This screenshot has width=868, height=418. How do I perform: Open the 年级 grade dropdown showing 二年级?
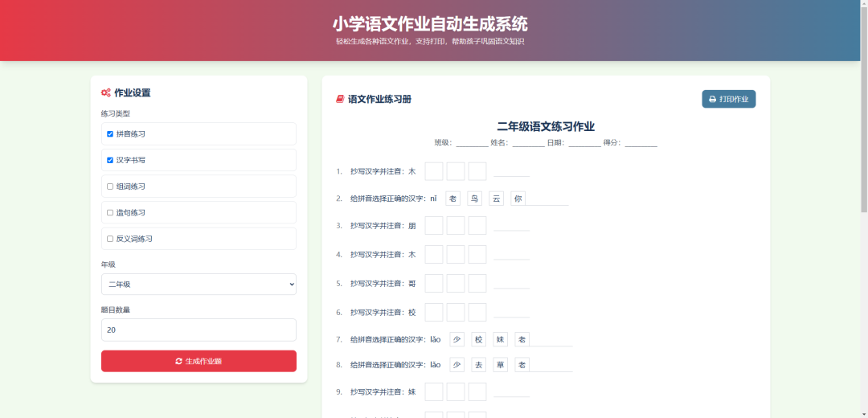coord(199,284)
